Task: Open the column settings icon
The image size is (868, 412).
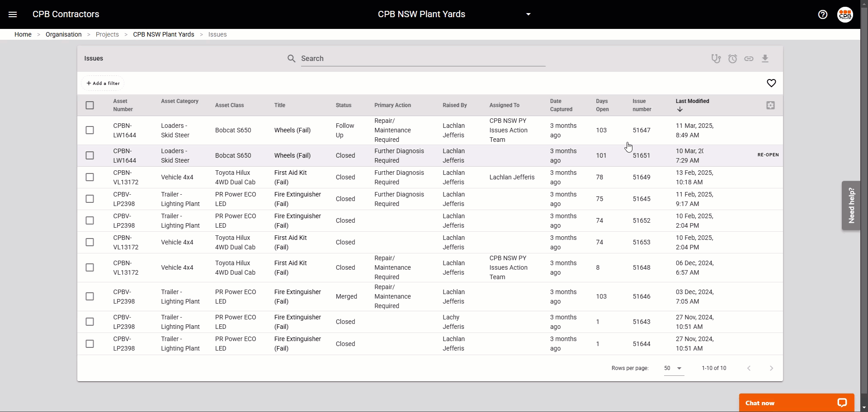Action: [771, 105]
